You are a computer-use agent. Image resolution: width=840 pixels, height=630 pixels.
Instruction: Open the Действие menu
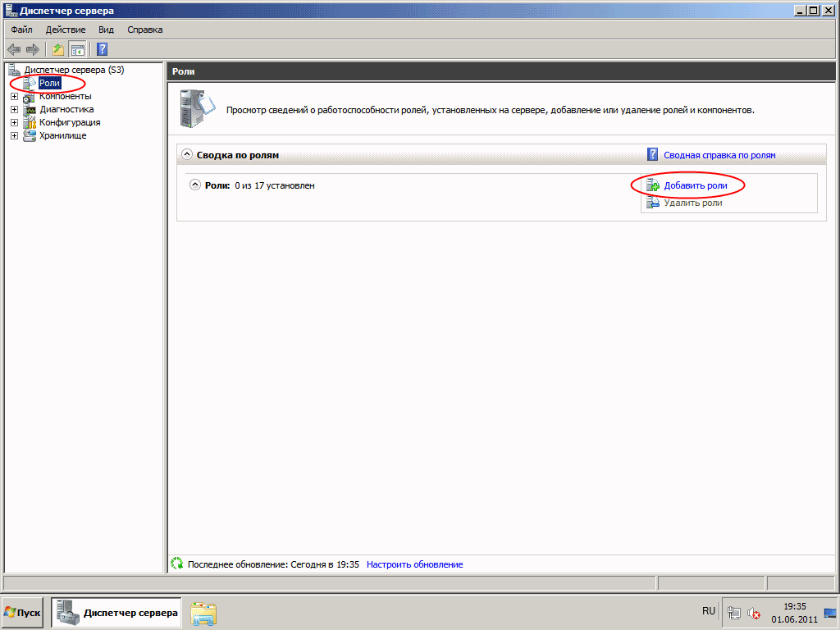(x=66, y=30)
